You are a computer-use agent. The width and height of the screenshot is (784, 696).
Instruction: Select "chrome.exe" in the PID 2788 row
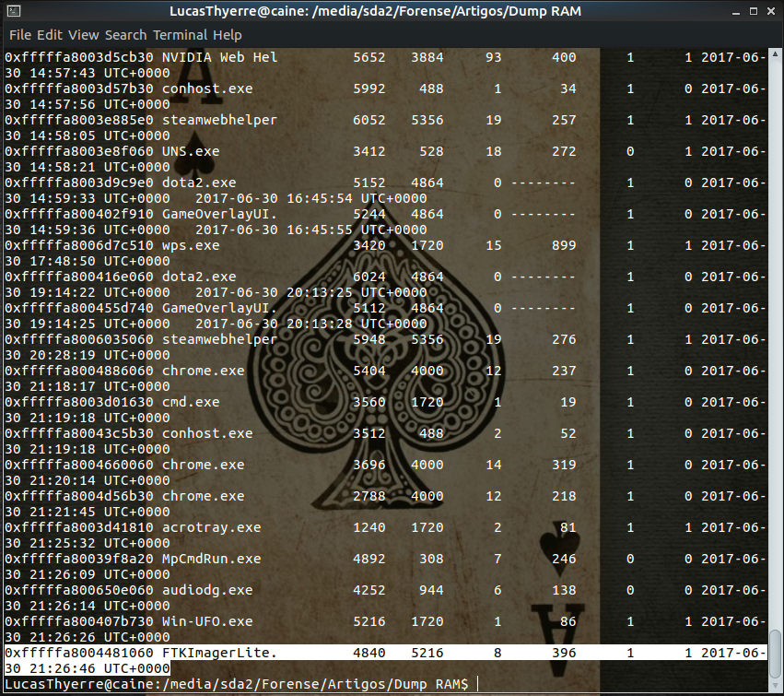tap(203, 496)
